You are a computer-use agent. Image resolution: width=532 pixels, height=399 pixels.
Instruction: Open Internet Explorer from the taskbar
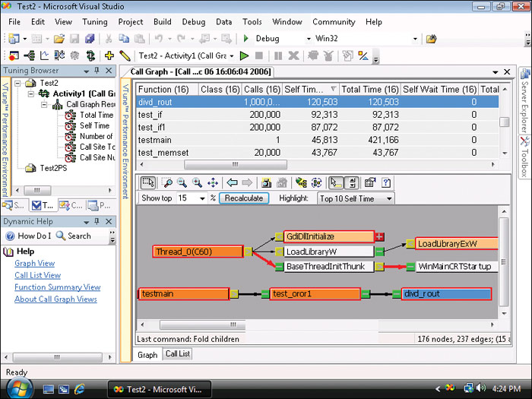click(x=80, y=389)
